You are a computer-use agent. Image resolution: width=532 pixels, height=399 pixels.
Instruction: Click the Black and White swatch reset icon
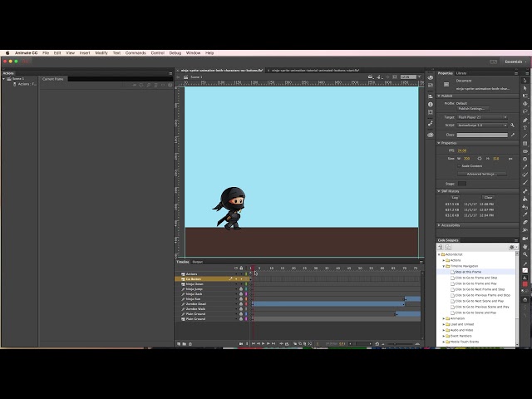pos(523,291)
